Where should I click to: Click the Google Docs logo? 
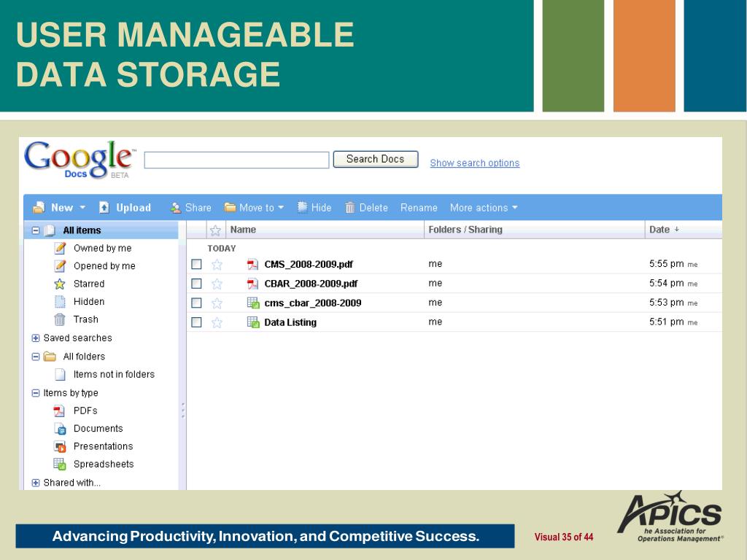[80, 159]
